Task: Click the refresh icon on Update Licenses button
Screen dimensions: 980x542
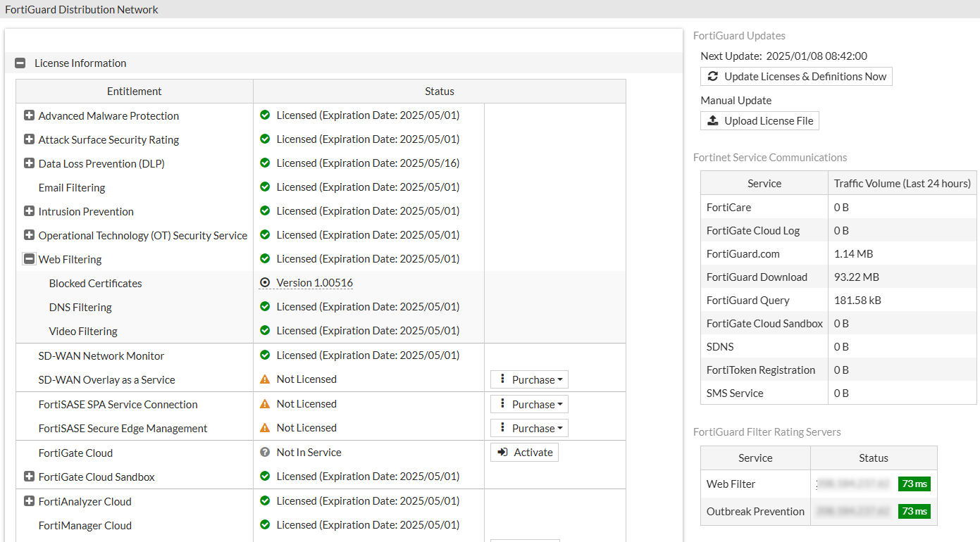Action: (714, 76)
